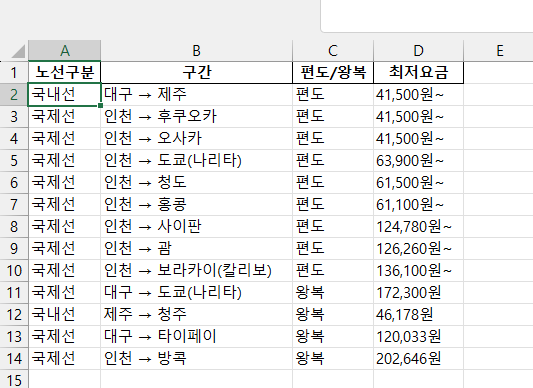
Task: Click fare cell 136,100원~
Action: click(418, 270)
